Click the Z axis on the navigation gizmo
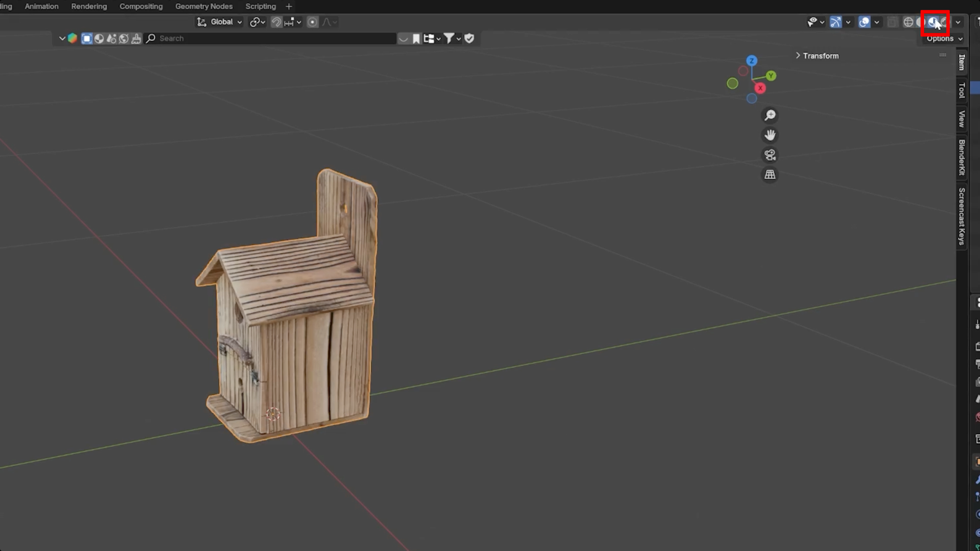The image size is (980, 551). [751, 60]
